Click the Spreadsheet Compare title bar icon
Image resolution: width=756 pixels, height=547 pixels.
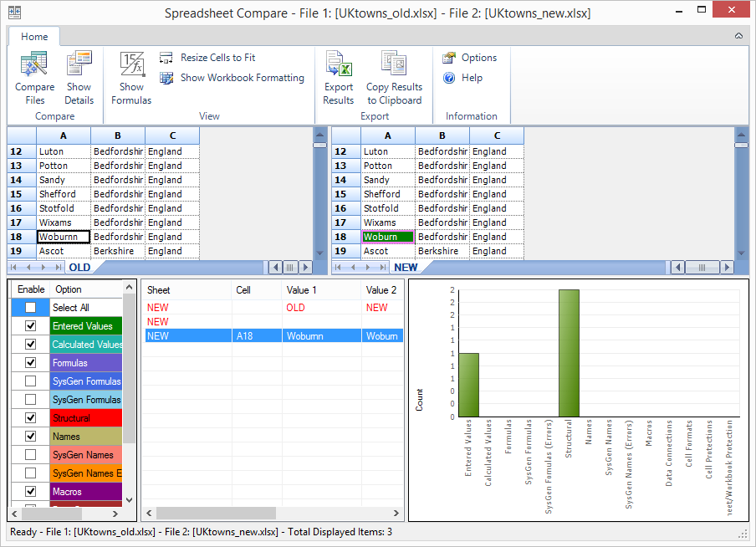pyautogui.click(x=13, y=13)
